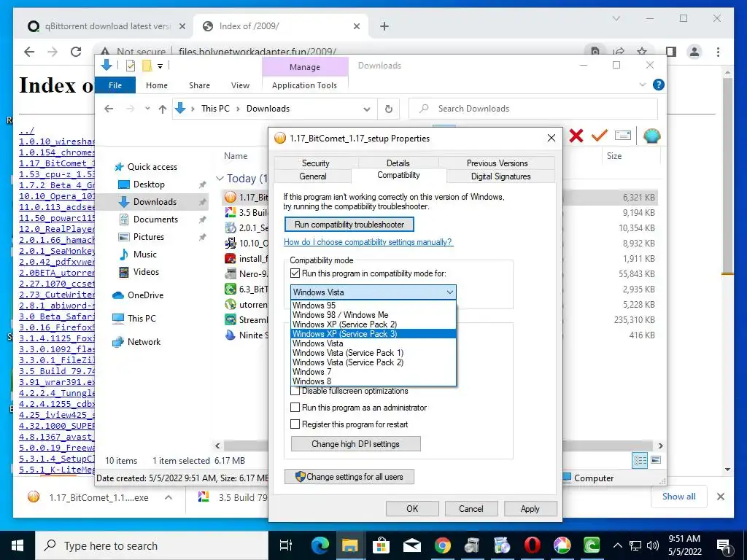The image size is (747, 560).
Task: Open Previous Versions tab
Action: tap(497, 163)
